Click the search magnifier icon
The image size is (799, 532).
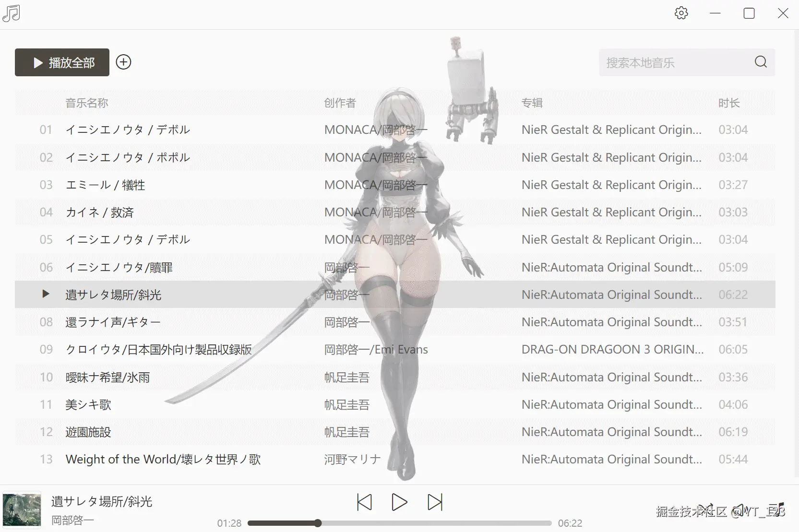760,61
